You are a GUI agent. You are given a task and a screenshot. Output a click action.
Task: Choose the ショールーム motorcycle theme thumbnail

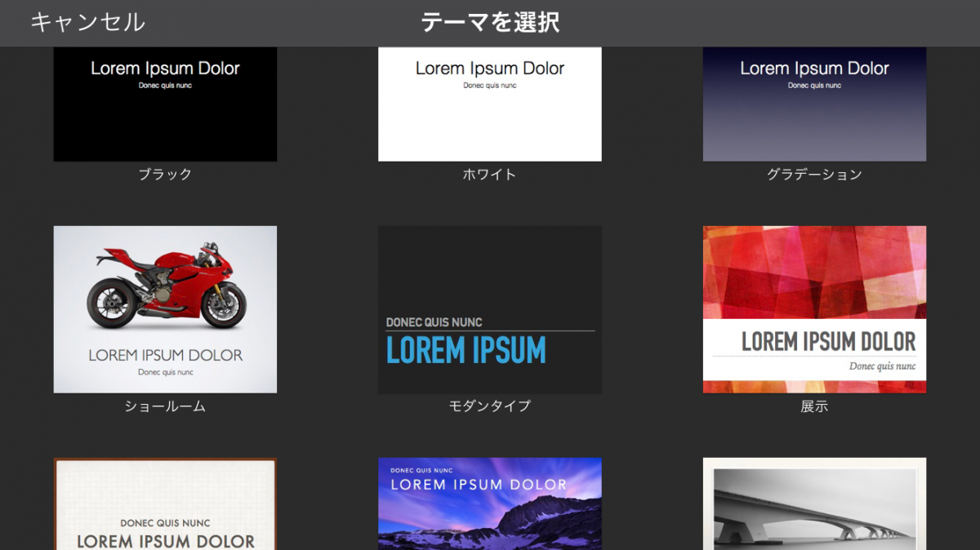pyautogui.click(x=165, y=309)
